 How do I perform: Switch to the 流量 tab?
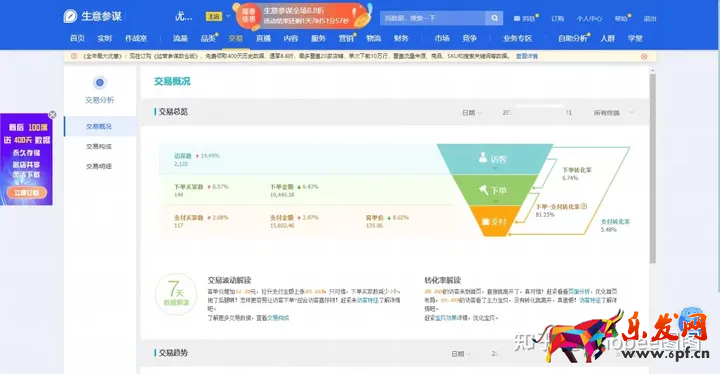point(180,39)
